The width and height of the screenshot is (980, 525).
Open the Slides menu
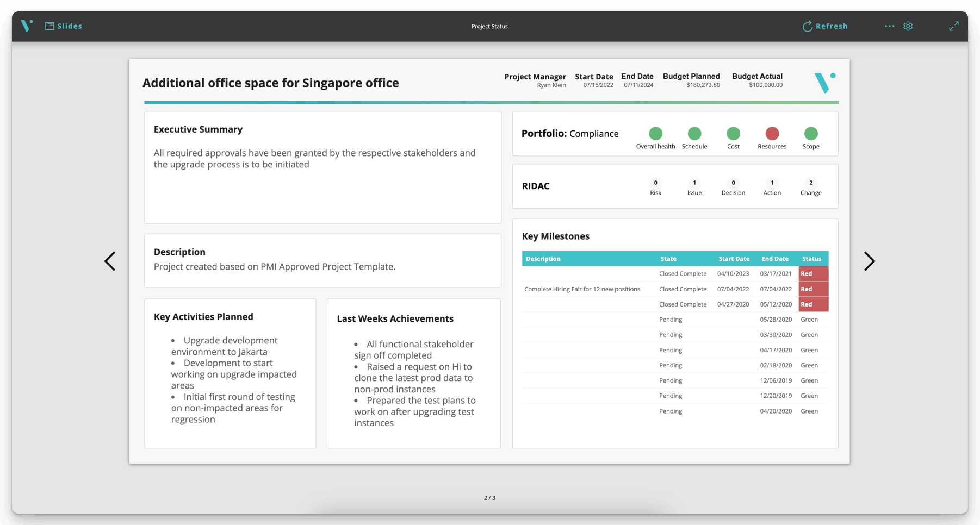pyautogui.click(x=63, y=26)
